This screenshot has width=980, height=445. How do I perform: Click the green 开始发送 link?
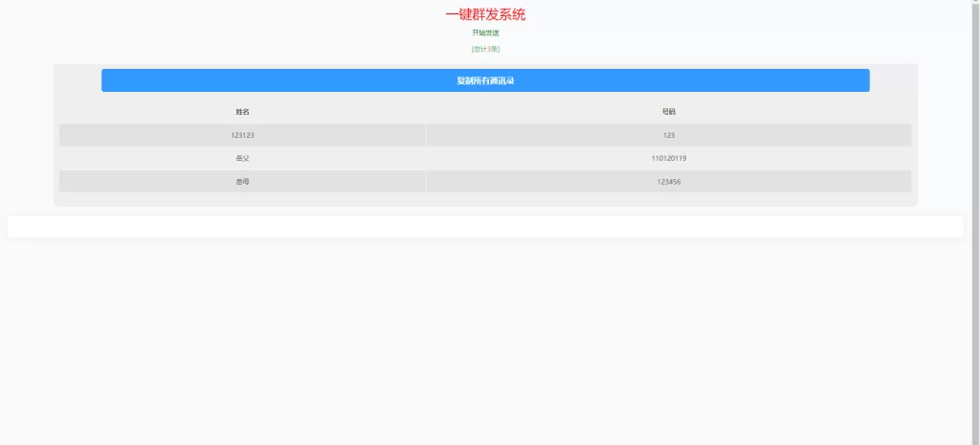[485, 33]
